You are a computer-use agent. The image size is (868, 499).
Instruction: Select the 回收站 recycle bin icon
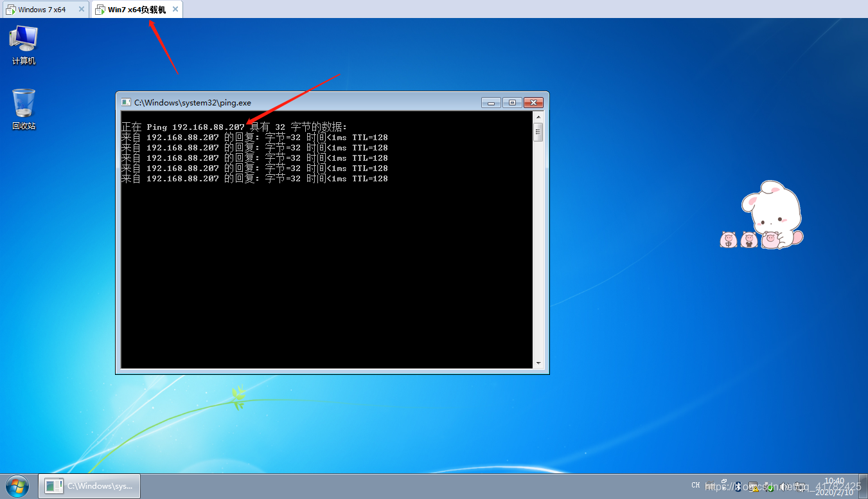coord(24,109)
